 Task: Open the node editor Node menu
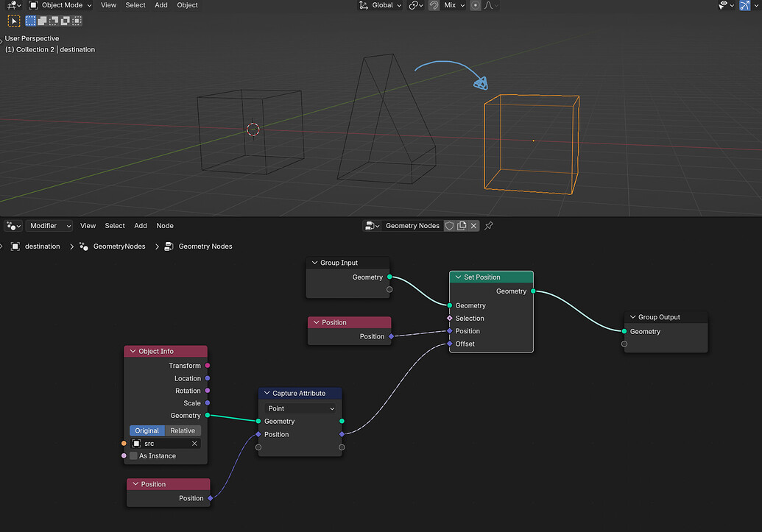[x=165, y=226]
